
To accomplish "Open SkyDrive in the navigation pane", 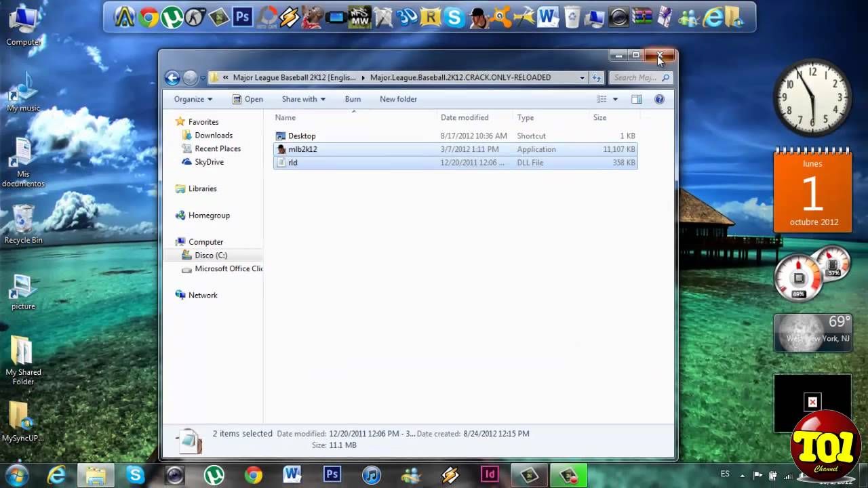I will point(209,162).
